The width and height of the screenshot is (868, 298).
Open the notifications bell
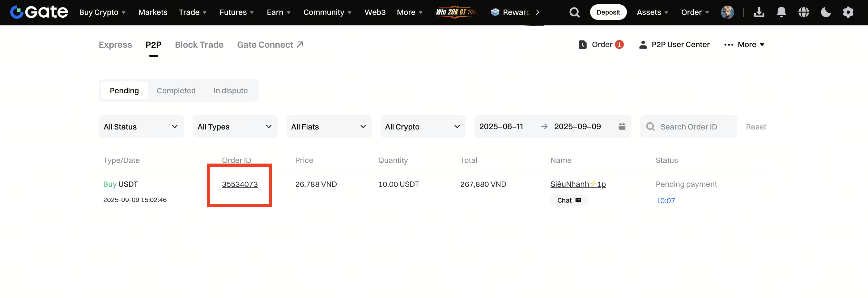tap(781, 12)
